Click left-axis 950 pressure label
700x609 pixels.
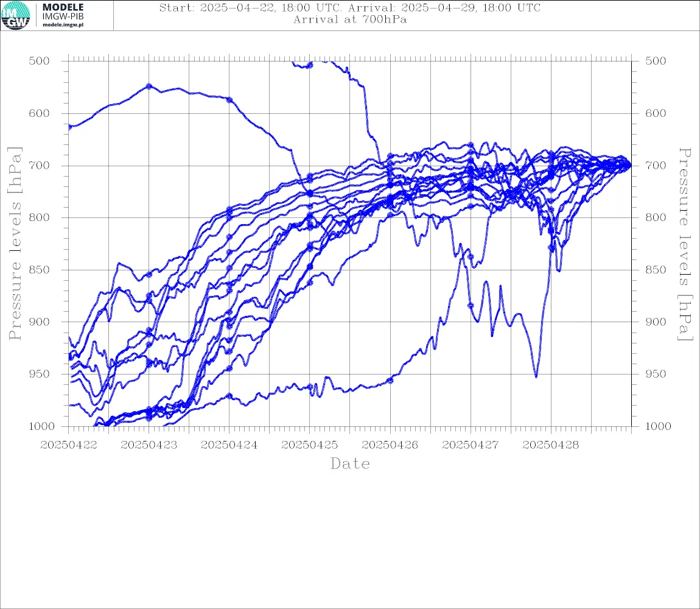(40, 374)
